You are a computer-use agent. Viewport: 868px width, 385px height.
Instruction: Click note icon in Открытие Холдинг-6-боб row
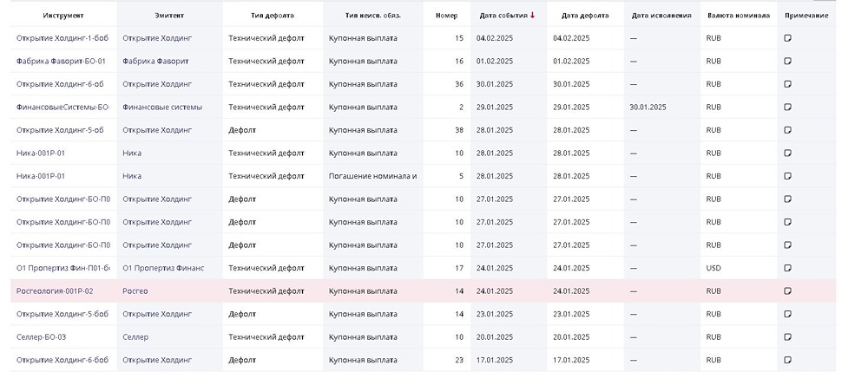(787, 360)
